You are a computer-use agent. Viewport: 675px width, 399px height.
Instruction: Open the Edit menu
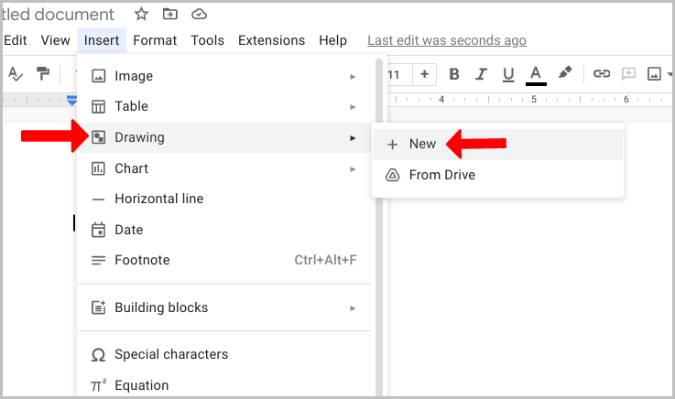[x=15, y=40]
